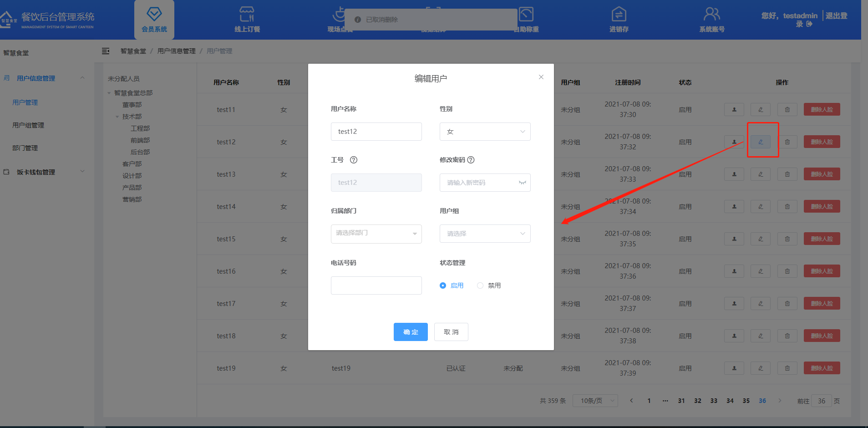The width and height of the screenshot is (868, 428).
Task: Open the 系统账号 account icon
Action: [711, 14]
